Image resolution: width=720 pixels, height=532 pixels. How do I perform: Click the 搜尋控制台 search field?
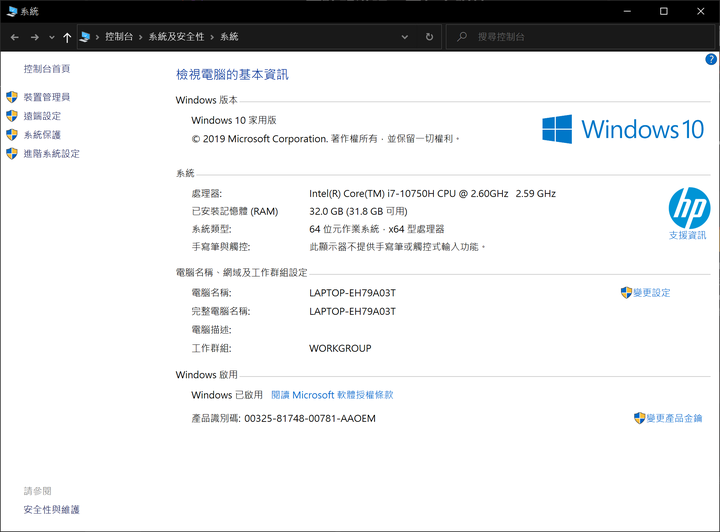580,37
